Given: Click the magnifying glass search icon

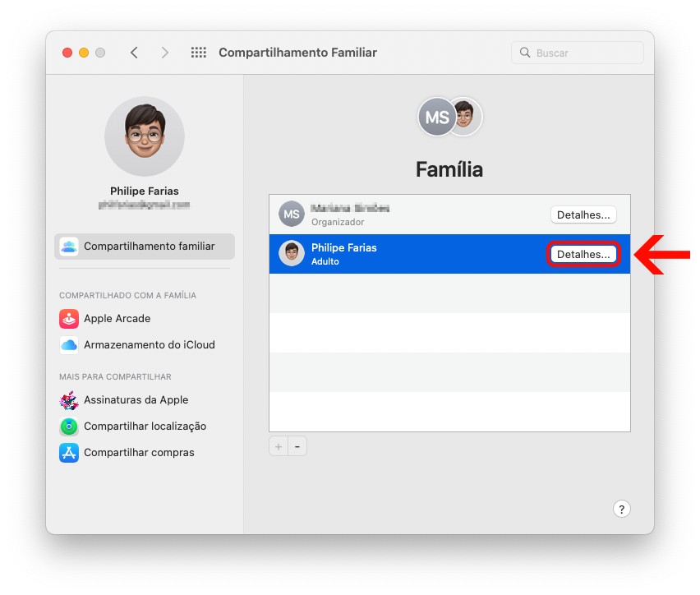Looking at the screenshot, I should (x=525, y=53).
